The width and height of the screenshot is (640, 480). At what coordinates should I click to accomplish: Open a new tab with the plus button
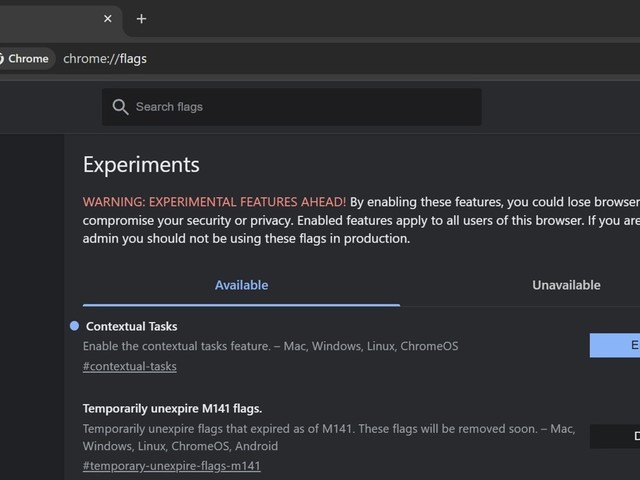click(x=141, y=19)
